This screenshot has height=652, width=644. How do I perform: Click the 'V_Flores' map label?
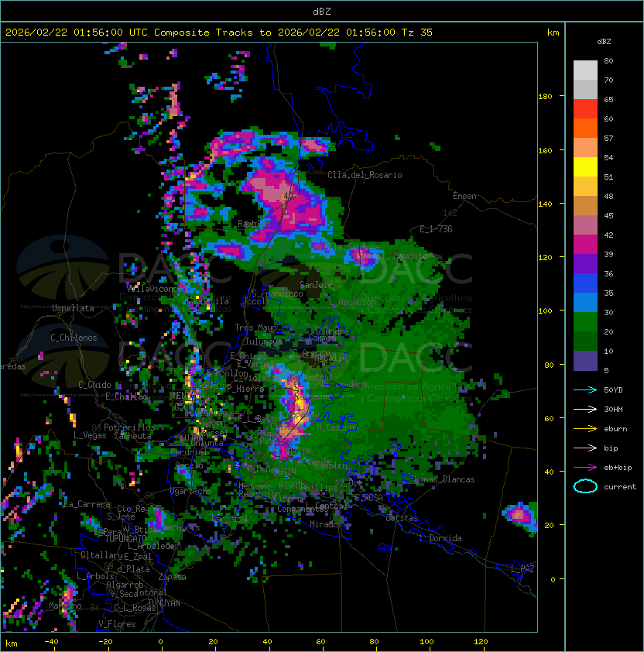(117, 624)
